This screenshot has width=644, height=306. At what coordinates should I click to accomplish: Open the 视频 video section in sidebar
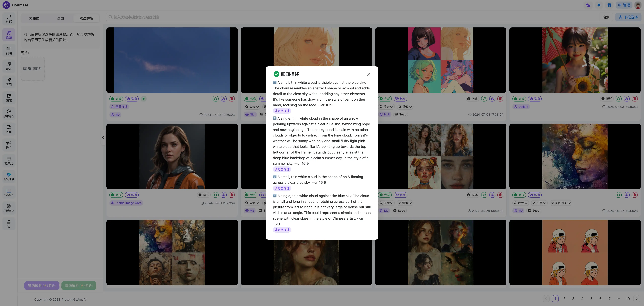pyautogui.click(x=9, y=50)
